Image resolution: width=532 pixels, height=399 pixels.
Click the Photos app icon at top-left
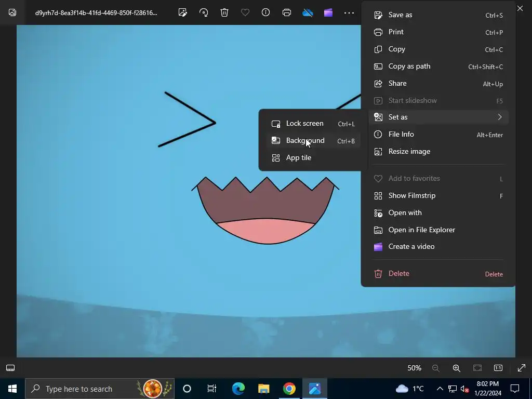pyautogui.click(x=12, y=12)
